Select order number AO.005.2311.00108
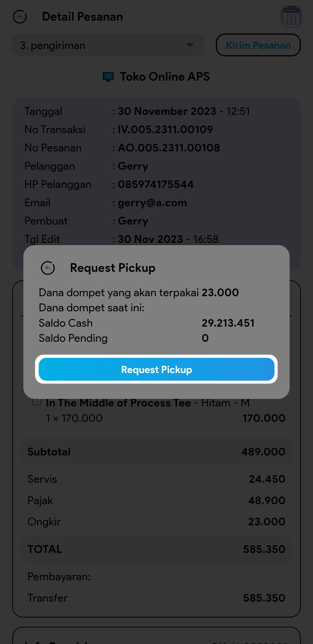The width and height of the screenshot is (313, 644). tap(169, 148)
